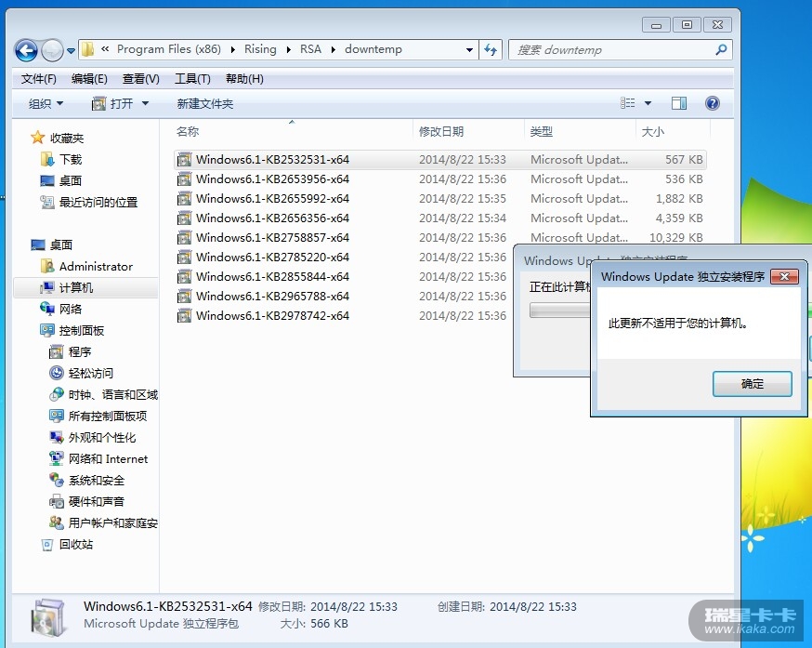This screenshot has width=812, height=648.
Task: Click the icon of Windows6.1-KB2758857-x64
Action: (184, 238)
